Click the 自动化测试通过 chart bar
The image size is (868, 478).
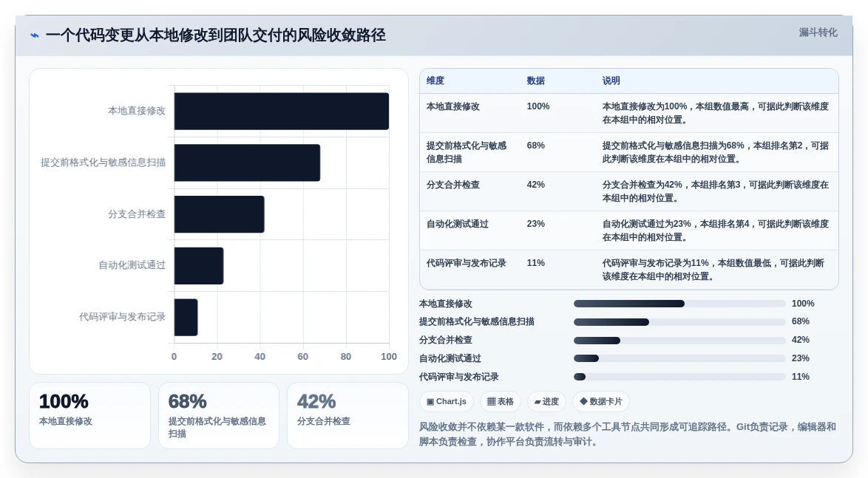click(x=199, y=265)
